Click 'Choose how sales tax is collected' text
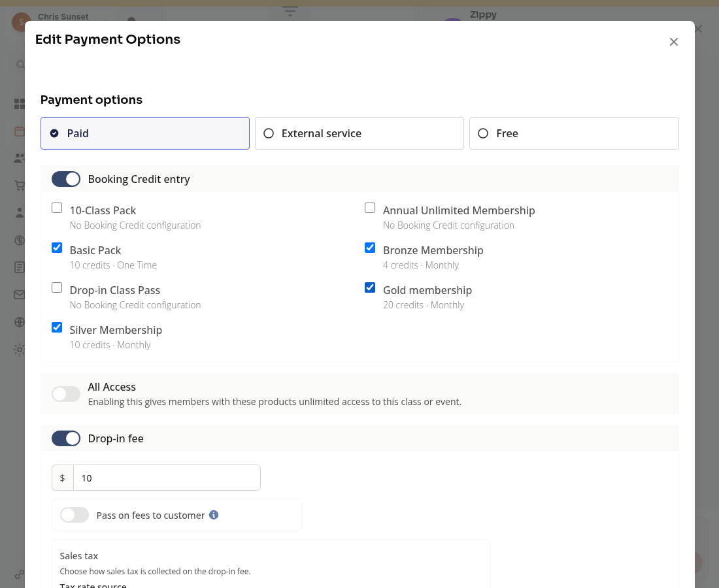719x588 pixels. point(155,572)
